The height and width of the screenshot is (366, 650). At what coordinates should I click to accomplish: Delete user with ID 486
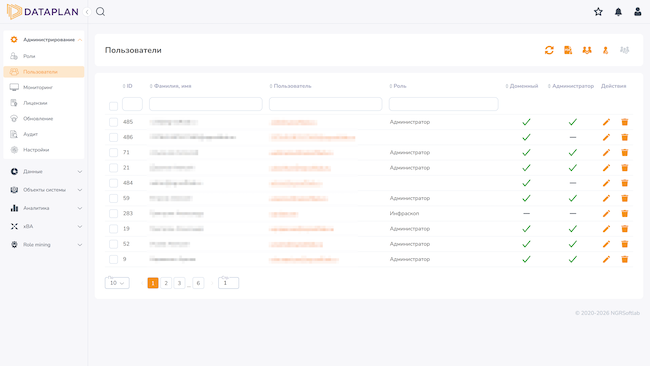625,137
